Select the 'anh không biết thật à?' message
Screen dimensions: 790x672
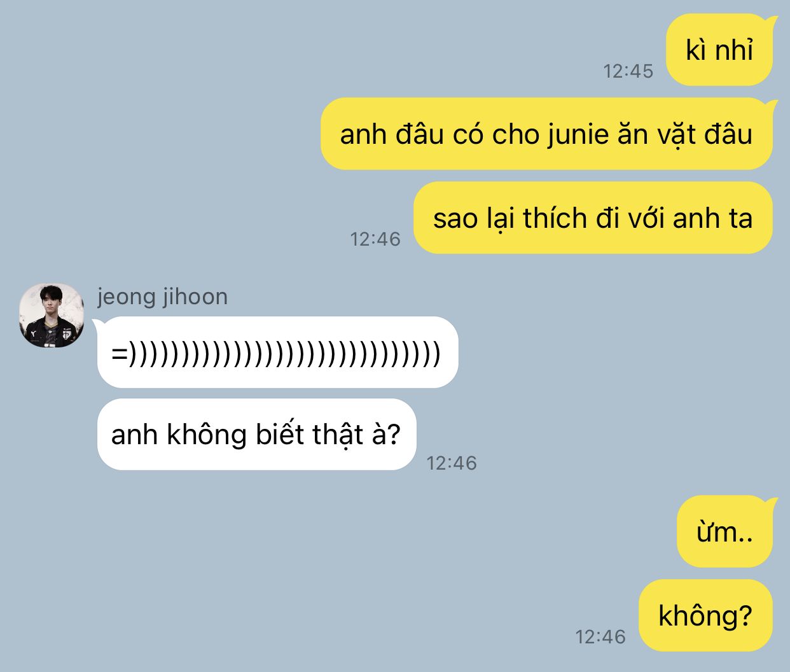pyautogui.click(x=256, y=435)
